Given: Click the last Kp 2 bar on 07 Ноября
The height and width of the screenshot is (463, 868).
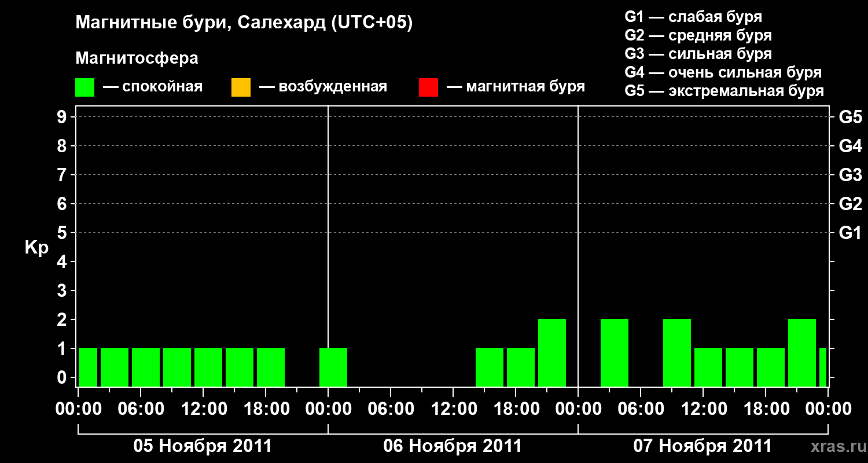Looking at the screenshot, I should click(x=802, y=352).
